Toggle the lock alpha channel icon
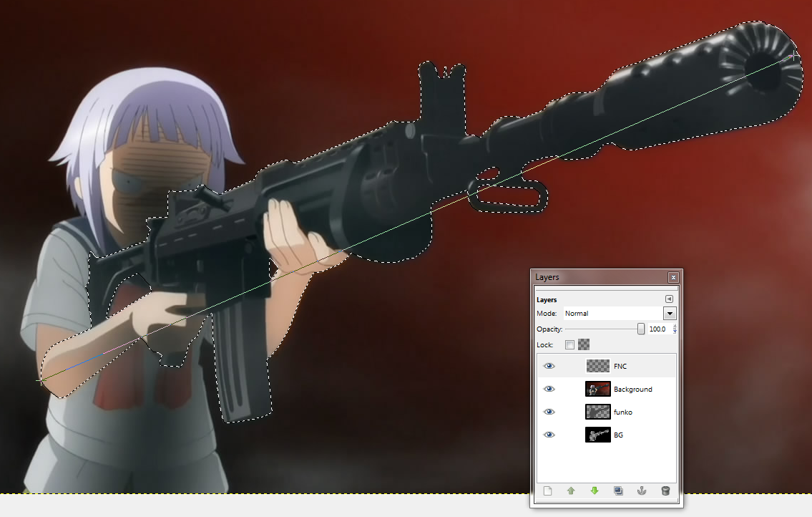 (x=584, y=344)
